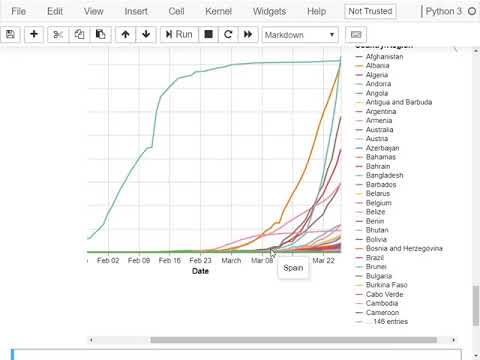Open the Markdown cell type dropdown
The image size is (480, 360).
(300, 35)
